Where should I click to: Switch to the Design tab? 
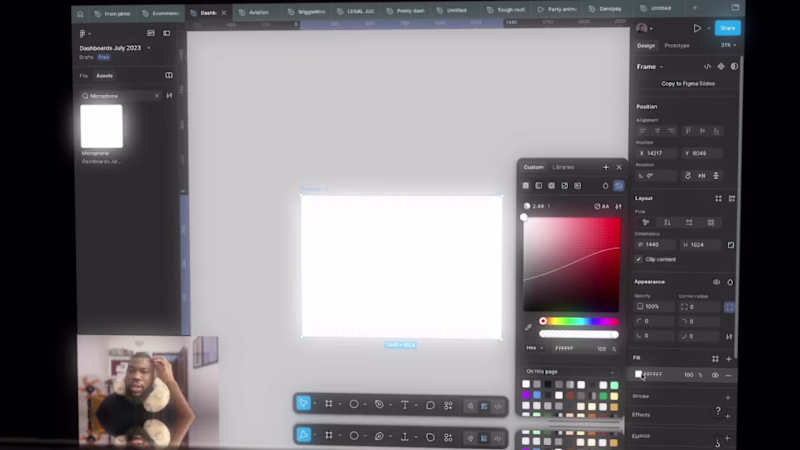[x=645, y=45]
